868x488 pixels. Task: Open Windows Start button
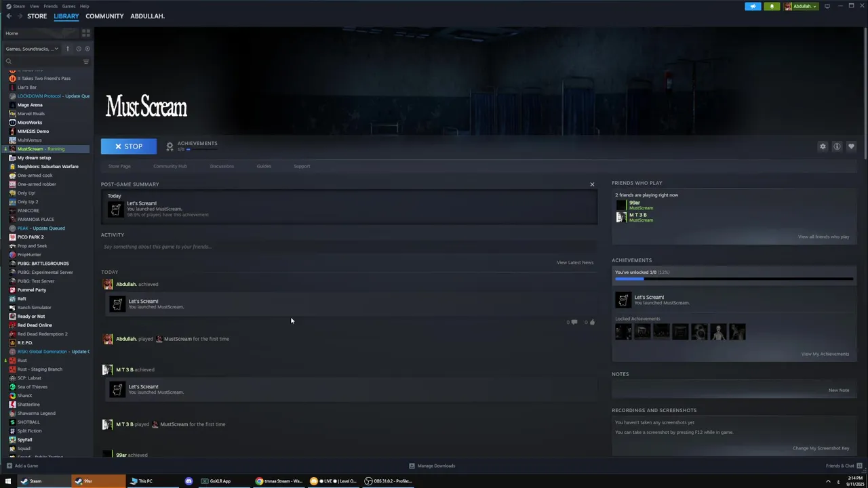(x=7, y=481)
